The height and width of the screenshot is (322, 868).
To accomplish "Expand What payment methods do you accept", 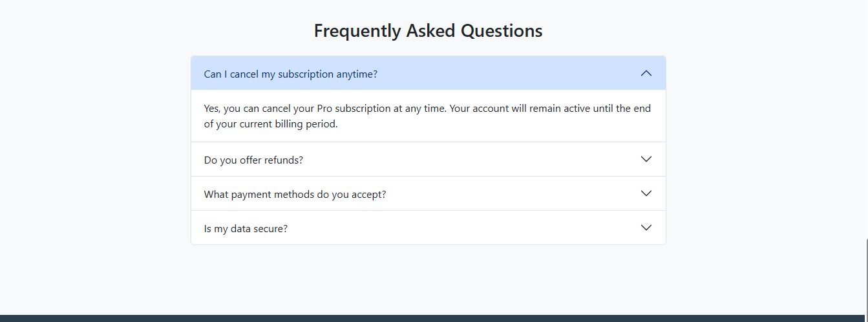I will (x=295, y=194).
